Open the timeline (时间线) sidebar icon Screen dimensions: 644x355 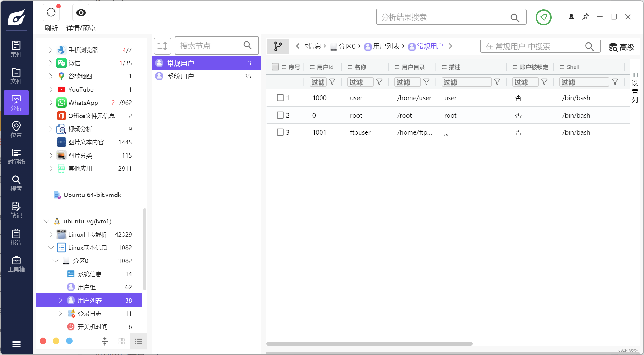16,157
